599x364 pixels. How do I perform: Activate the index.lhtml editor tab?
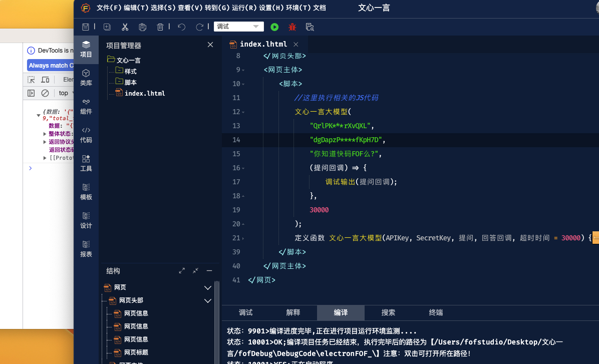point(263,44)
